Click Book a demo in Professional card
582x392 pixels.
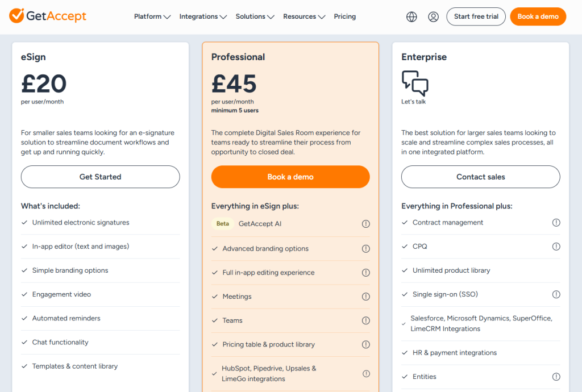click(290, 177)
